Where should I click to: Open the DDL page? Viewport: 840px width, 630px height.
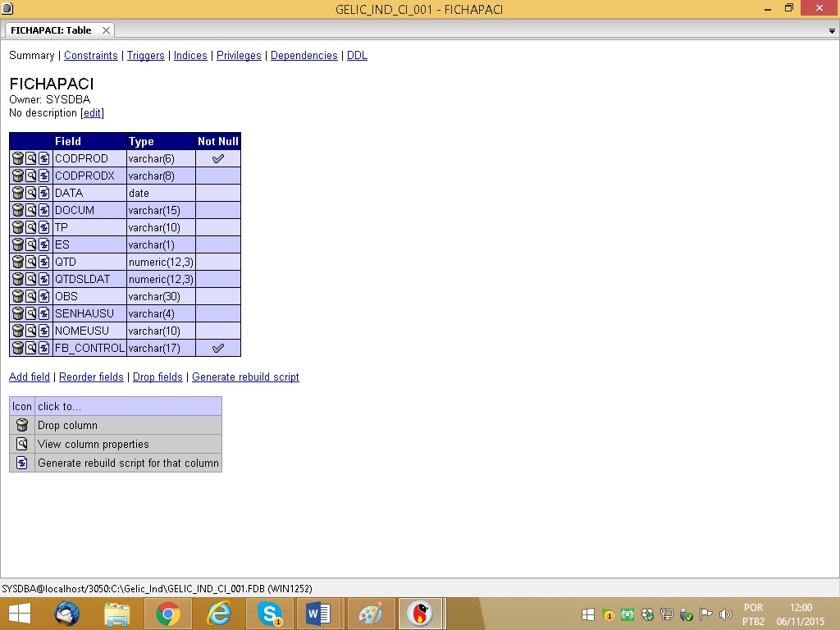pyautogui.click(x=357, y=55)
